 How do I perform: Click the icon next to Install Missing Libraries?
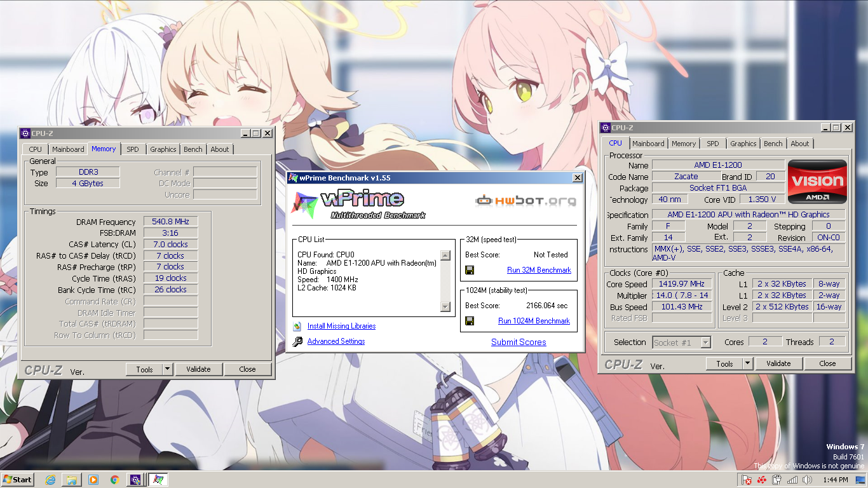click(x=297, y=326)
